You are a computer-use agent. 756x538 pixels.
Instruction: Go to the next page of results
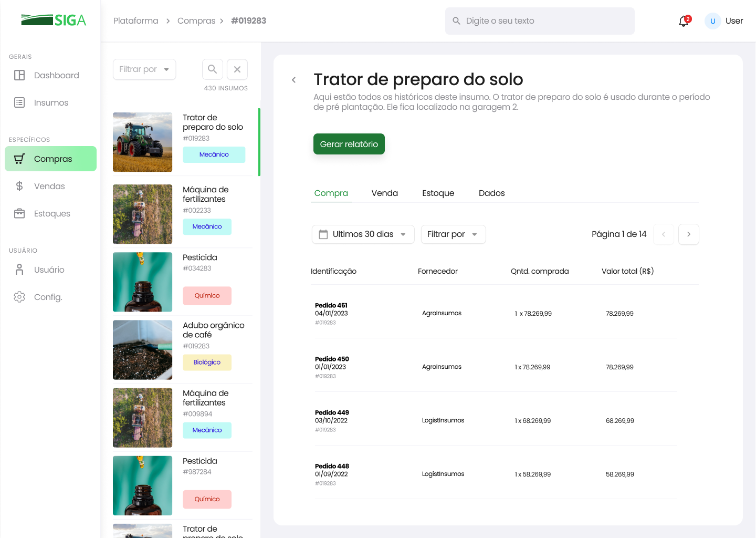coord(689,234)
